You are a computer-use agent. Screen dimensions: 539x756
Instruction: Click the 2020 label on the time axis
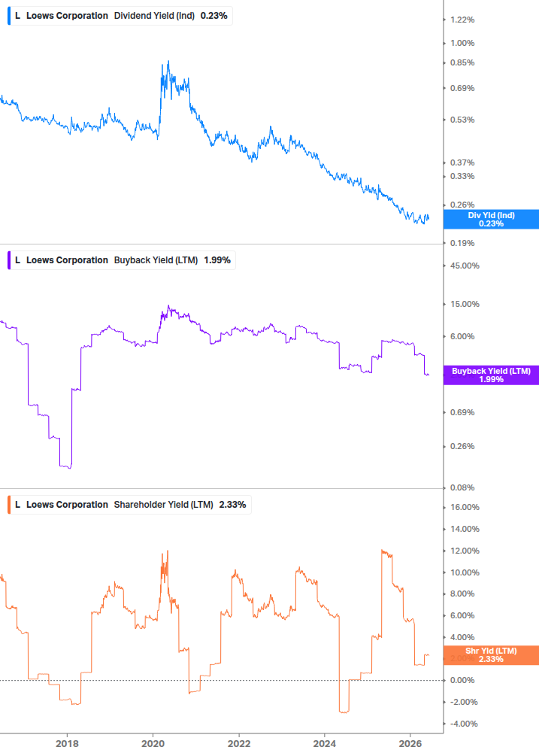(x=153, y=743)
